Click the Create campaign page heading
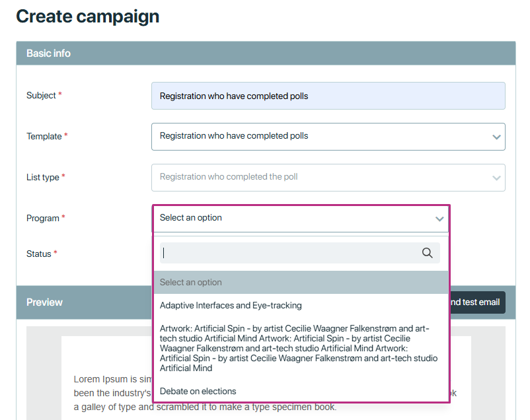Viewport: 530px width, 420px height. pyautogui.click(x=87, y=17)
